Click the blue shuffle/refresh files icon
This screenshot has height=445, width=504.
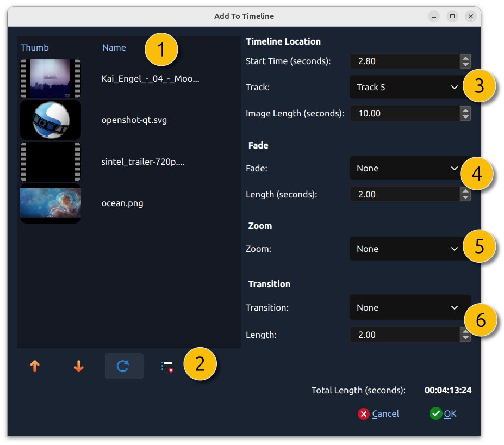click(x=123, y=366)
